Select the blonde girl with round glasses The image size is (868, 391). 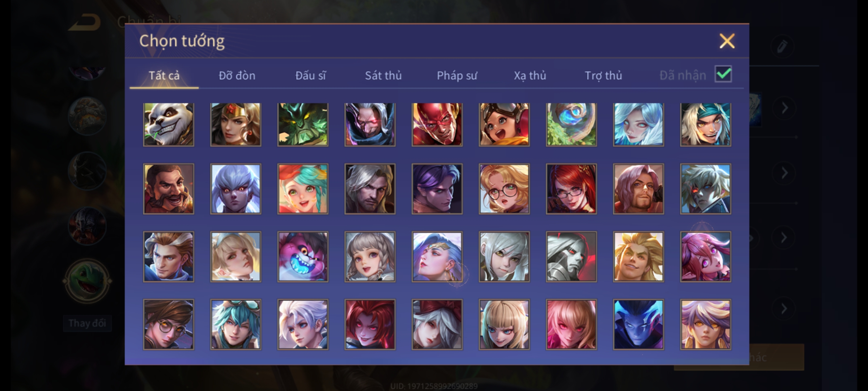pyautogui.click(x=504, y=189)
